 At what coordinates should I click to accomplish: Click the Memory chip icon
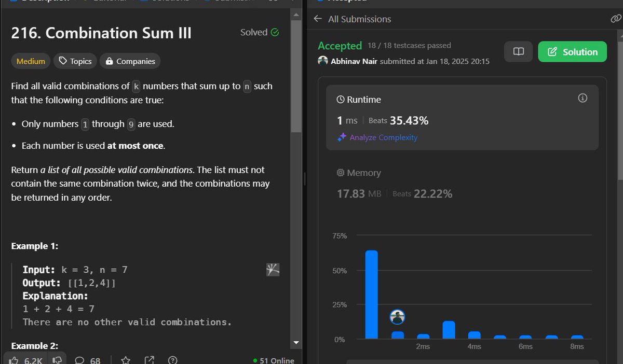click(x=341, y=173)
